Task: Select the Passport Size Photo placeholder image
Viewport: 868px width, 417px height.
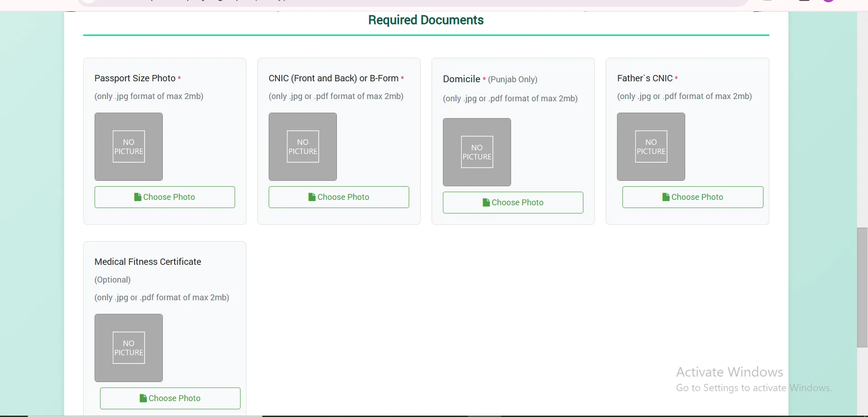Action: (x=129, y=147)
